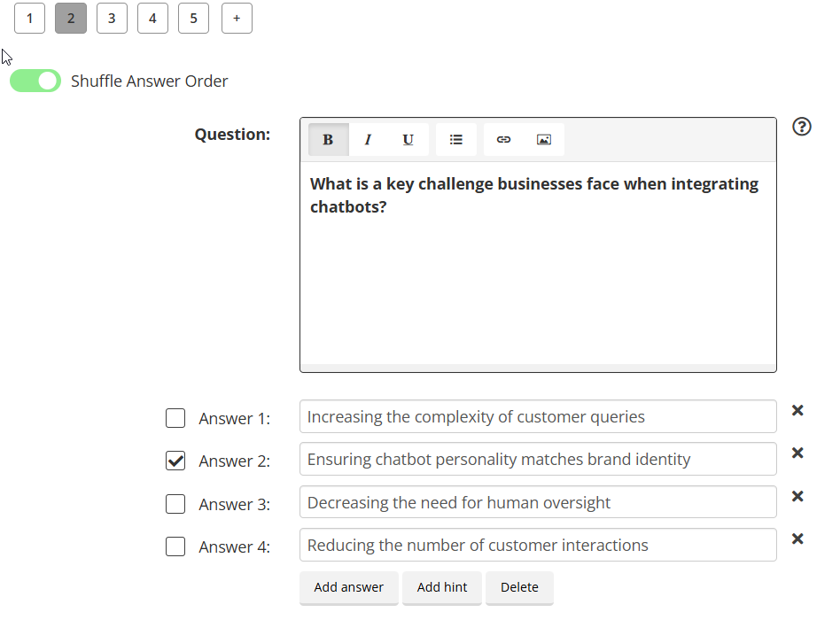Screen dimensions: 840x620
Task: Edit the Answer 4 customer interactions field
Action: (538, 545)
